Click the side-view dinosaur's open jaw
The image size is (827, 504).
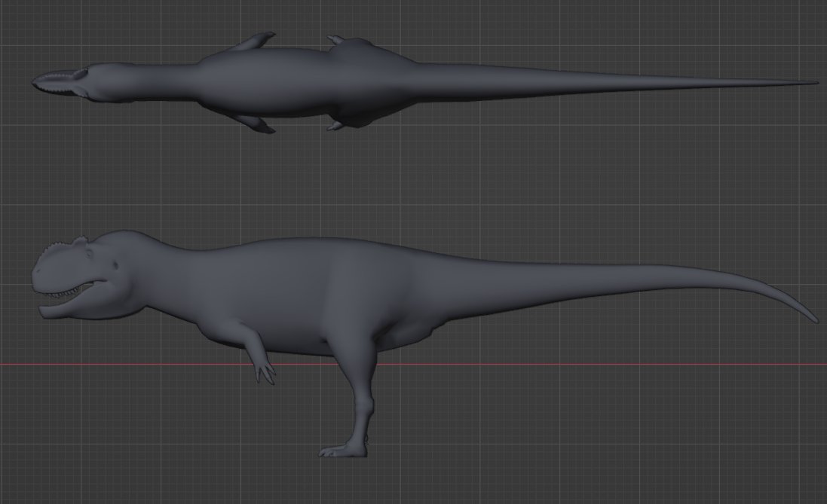[74, 301]
